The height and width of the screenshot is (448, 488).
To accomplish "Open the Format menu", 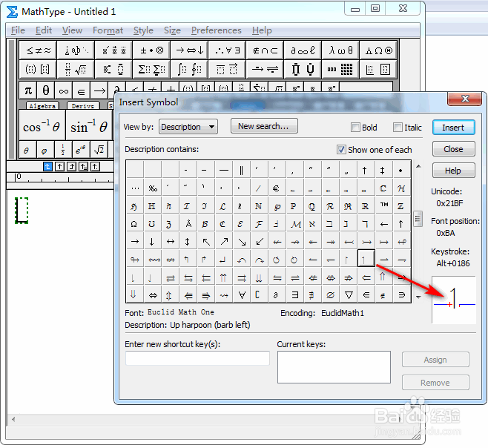I will (108, 30).
